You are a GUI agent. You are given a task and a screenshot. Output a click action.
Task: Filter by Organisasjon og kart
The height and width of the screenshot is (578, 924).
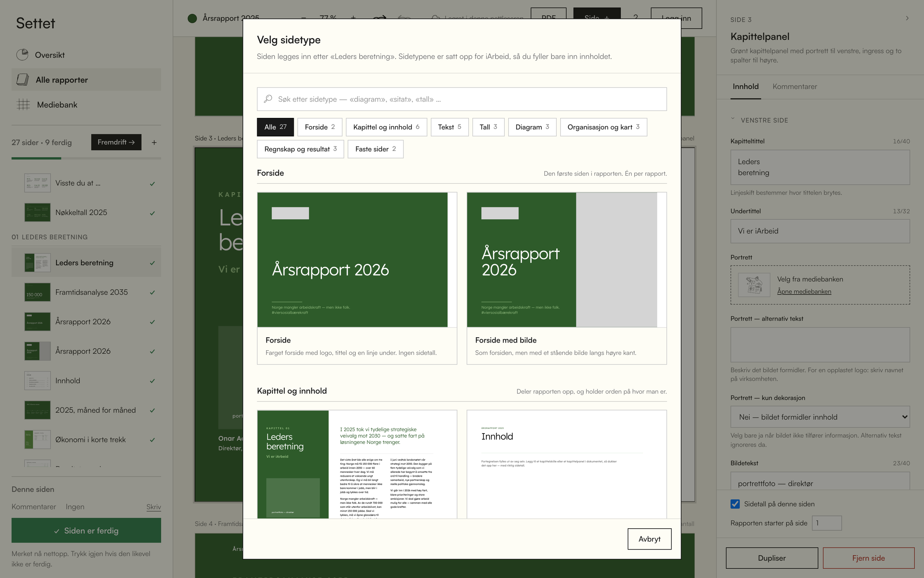pos(603,127)
